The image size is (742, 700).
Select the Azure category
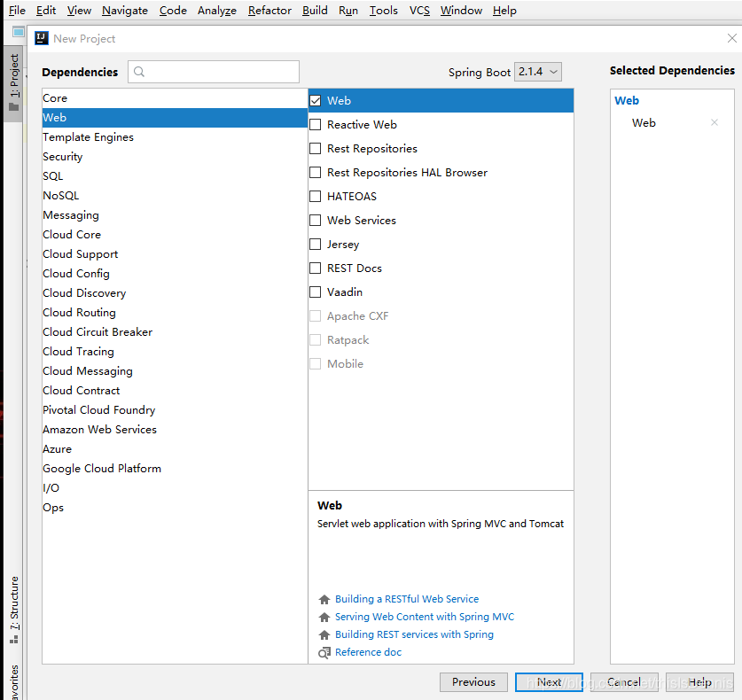pos(175,449)
